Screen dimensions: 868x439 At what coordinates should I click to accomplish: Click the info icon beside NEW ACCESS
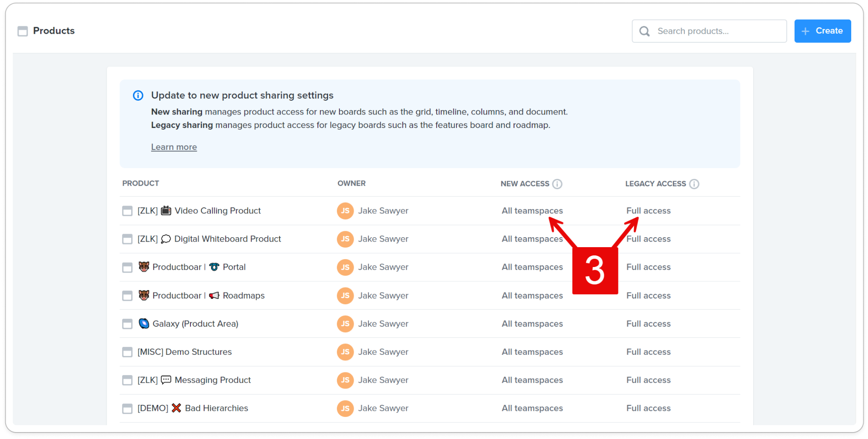coord(558,184)
